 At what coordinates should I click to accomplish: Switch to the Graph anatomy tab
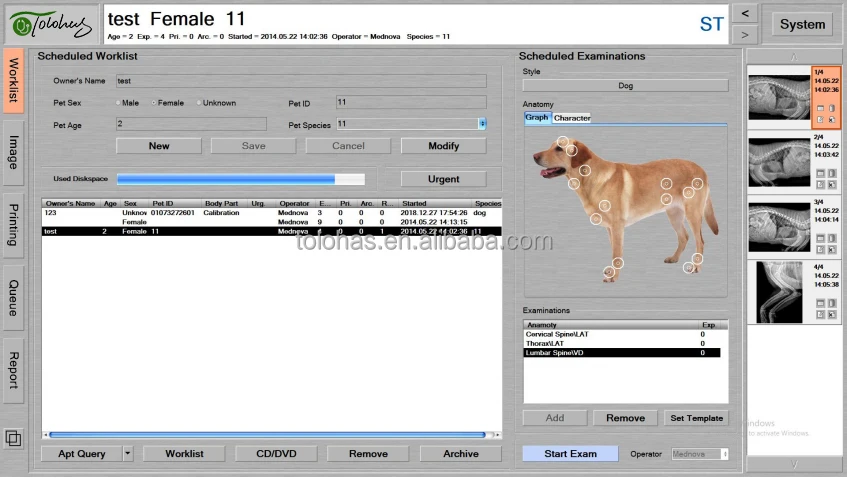[x=537, y=117]
